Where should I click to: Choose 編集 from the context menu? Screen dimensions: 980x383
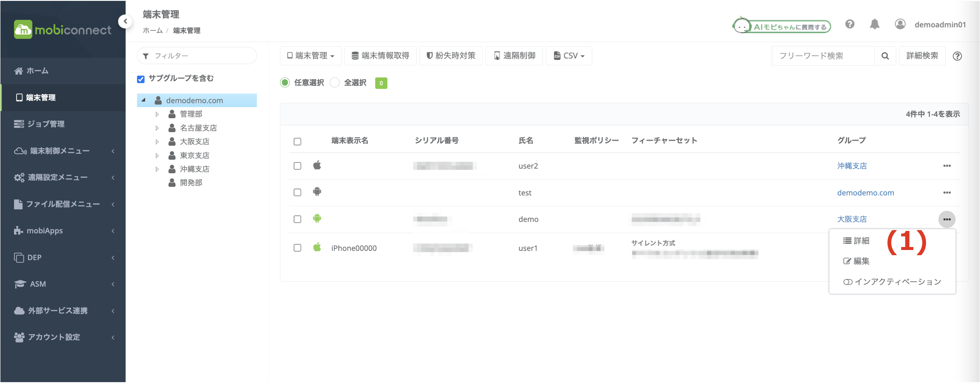coord(857,261)
